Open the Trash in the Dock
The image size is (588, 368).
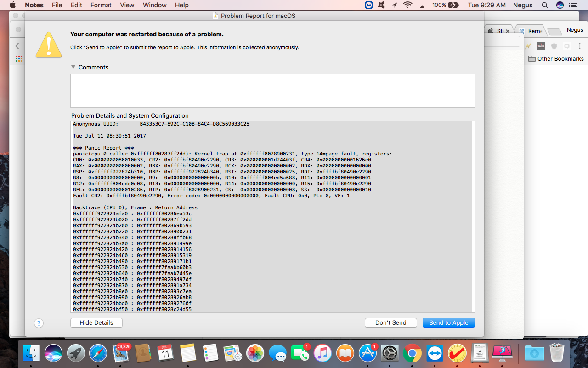557,353
